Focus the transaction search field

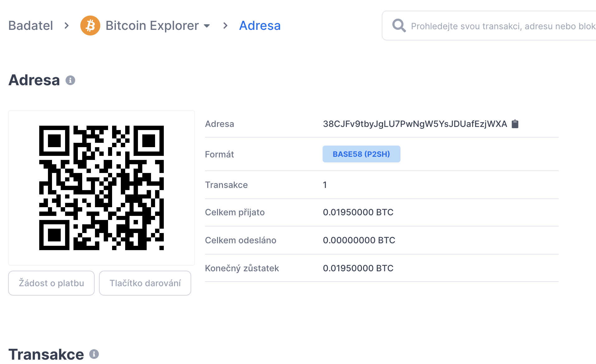click(501, 26)
